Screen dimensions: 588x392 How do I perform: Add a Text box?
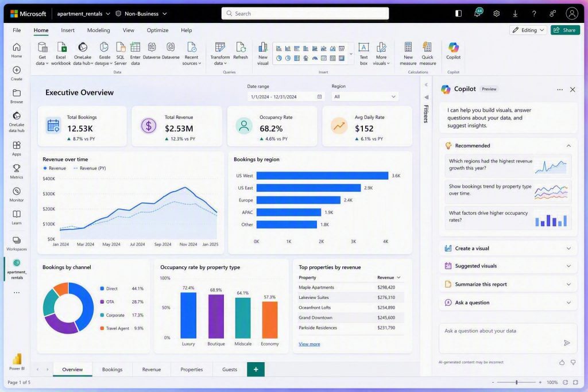click(x=363, y=53)
